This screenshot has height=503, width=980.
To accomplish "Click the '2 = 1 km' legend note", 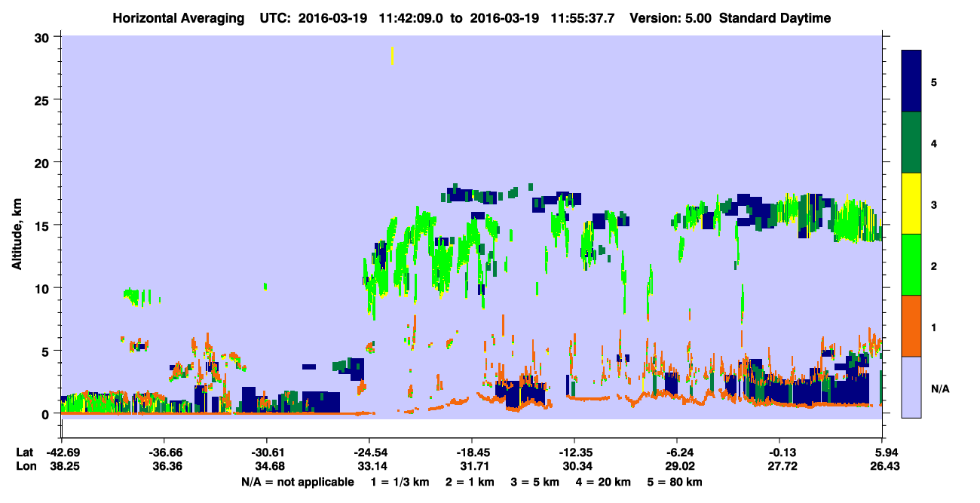I will click(470, 482).
